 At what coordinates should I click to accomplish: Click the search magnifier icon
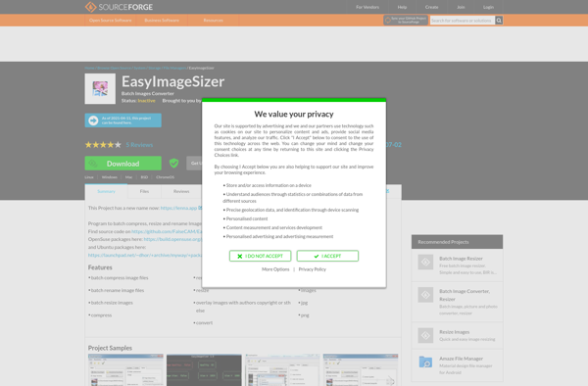click(499, 21)
